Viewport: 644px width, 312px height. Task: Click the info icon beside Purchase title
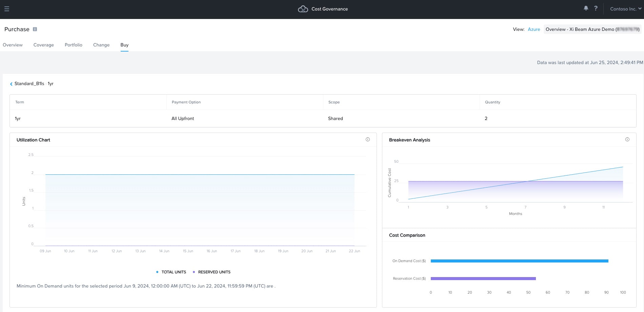click(35, 29)
